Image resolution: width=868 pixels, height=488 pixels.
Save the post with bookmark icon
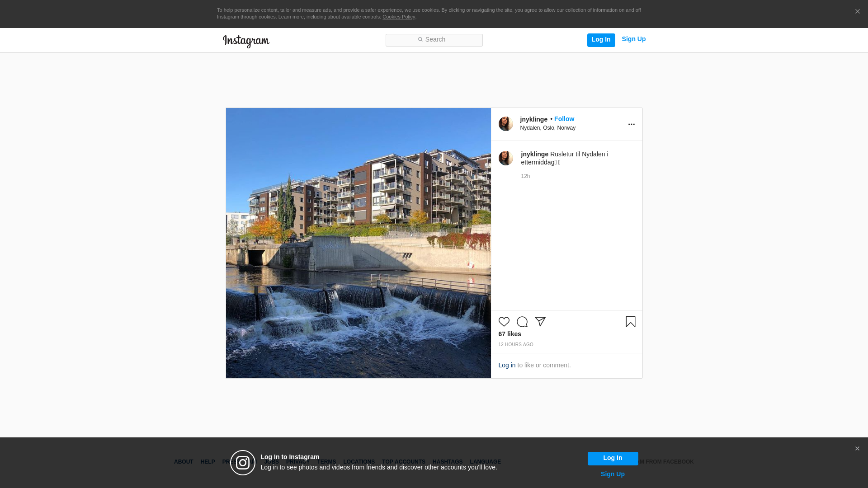point(631,322)
